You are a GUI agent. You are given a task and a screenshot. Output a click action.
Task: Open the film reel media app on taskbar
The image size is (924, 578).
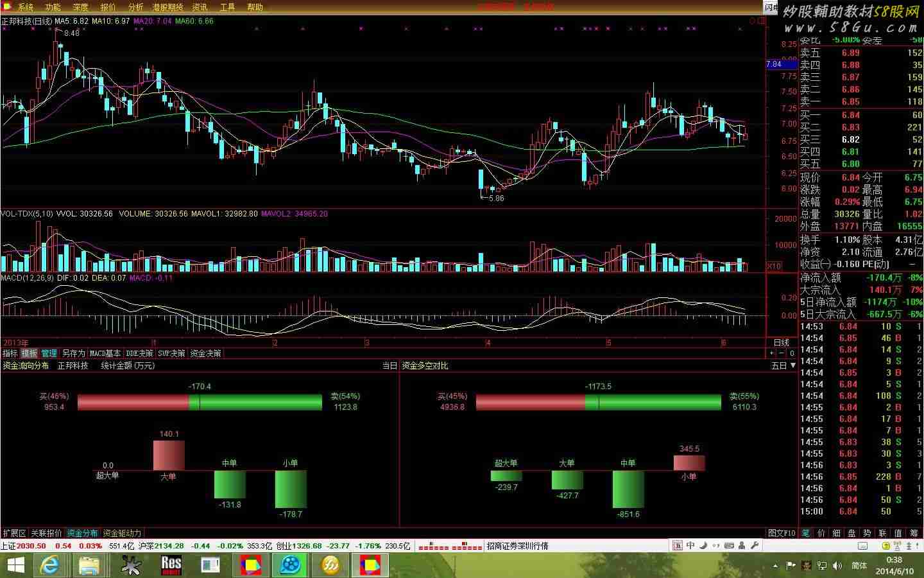click(291, 566)
